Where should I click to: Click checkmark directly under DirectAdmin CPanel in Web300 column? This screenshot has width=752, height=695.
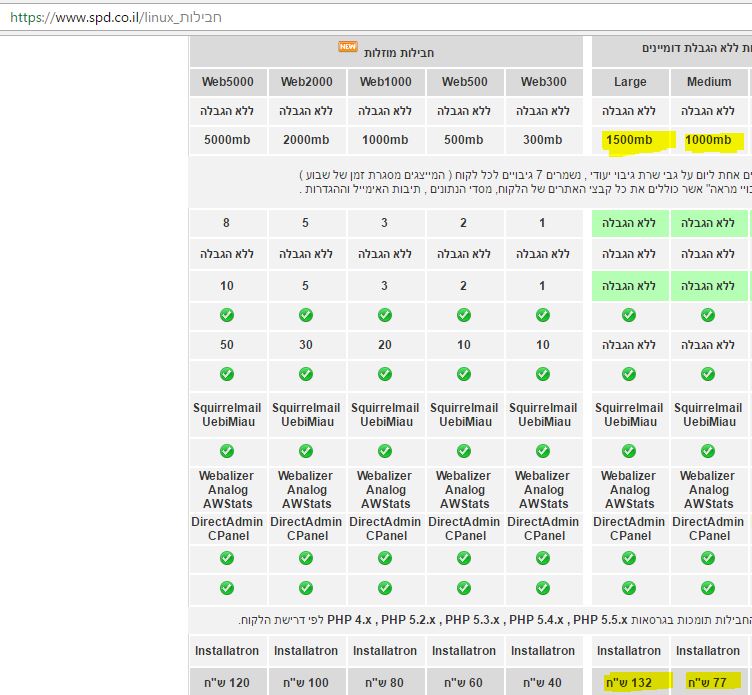542,561
